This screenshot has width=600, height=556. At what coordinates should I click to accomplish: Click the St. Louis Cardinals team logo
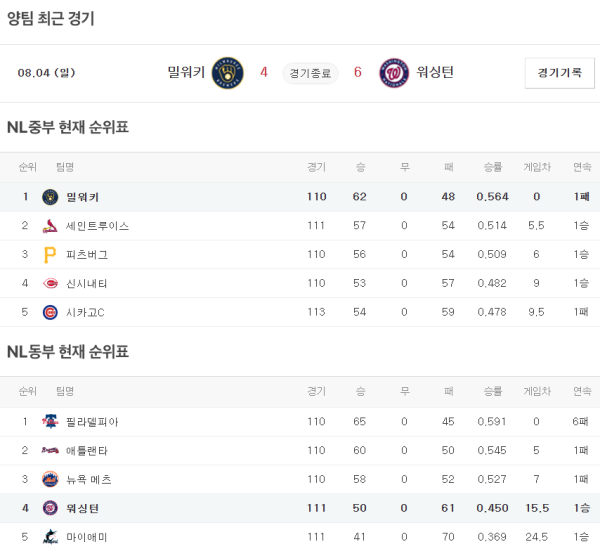[x=50, y=226]
